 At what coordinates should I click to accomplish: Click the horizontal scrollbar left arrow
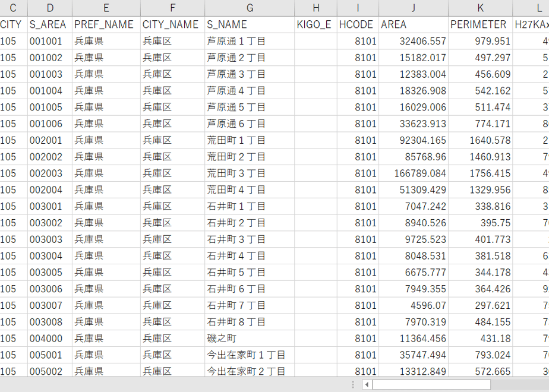pyautogui.click(x=367, y=385)
